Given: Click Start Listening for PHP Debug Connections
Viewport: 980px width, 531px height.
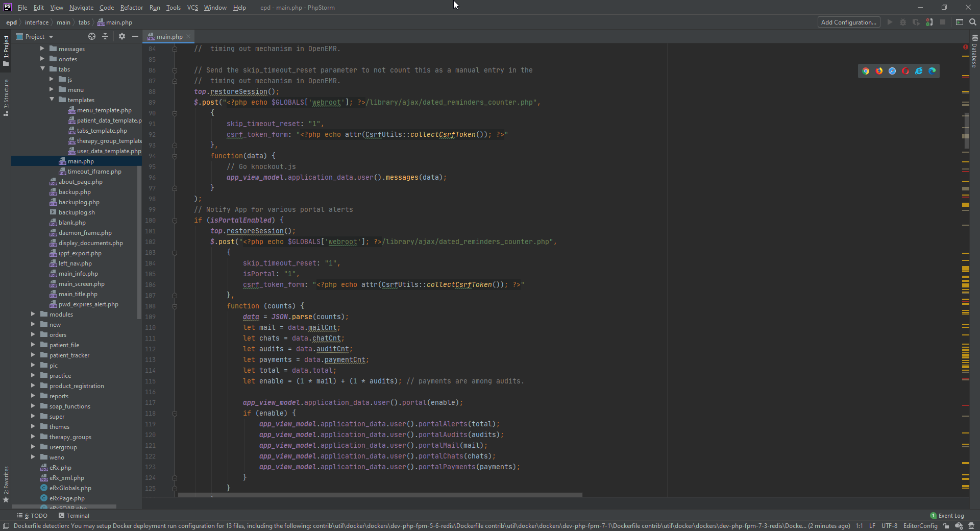Looking at the screenshot, I should (929, 22).
